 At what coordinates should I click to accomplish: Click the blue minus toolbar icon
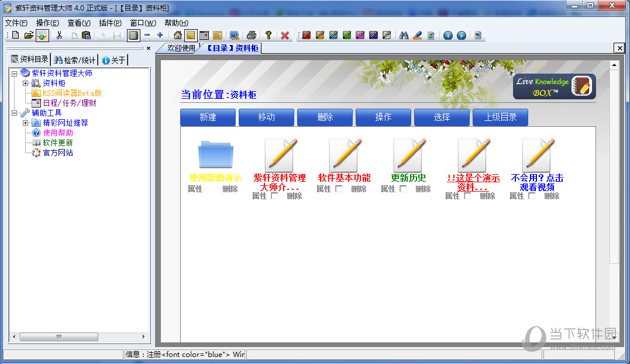[147, 35]
